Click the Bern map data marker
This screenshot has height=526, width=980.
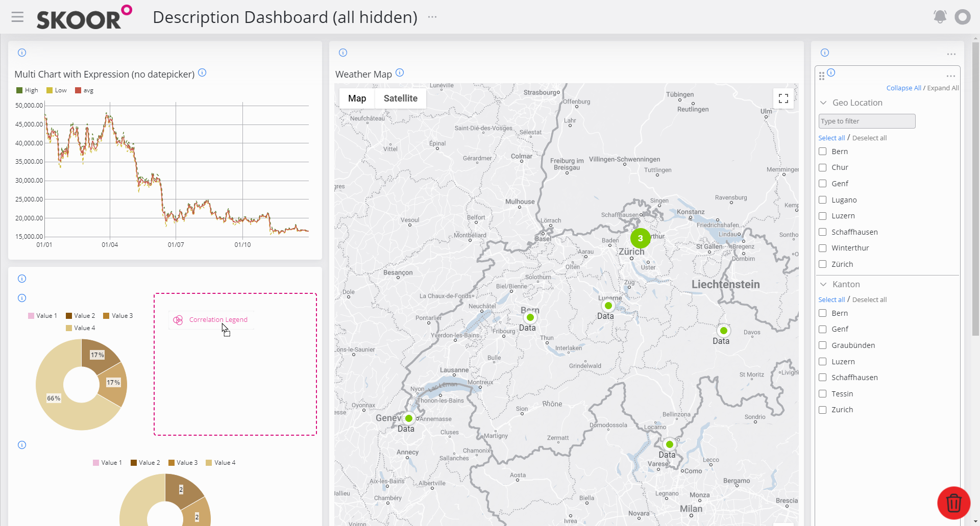530,317
